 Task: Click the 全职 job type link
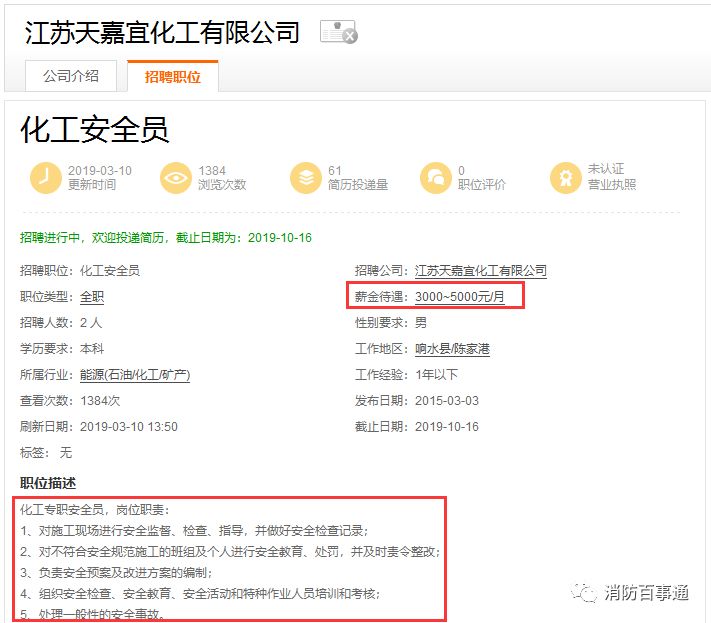coord(92,297)
